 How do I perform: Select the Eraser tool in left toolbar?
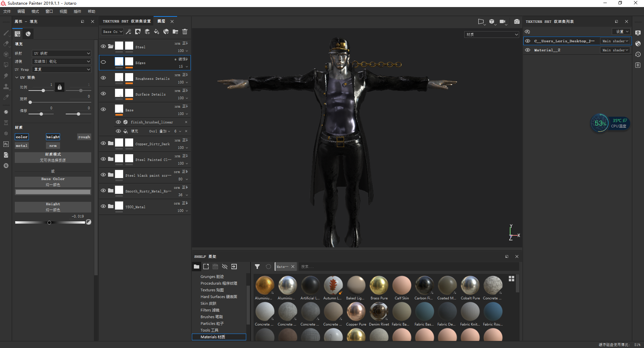click(x=6, y=44)
